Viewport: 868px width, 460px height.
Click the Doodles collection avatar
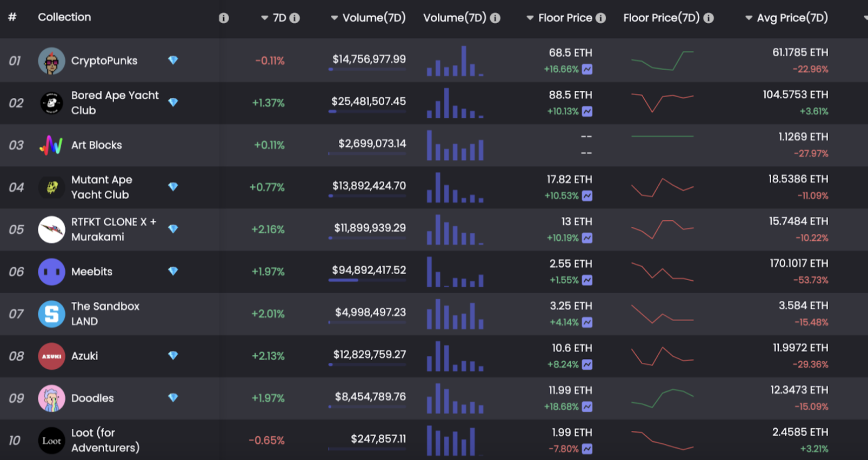coord(51,398)
